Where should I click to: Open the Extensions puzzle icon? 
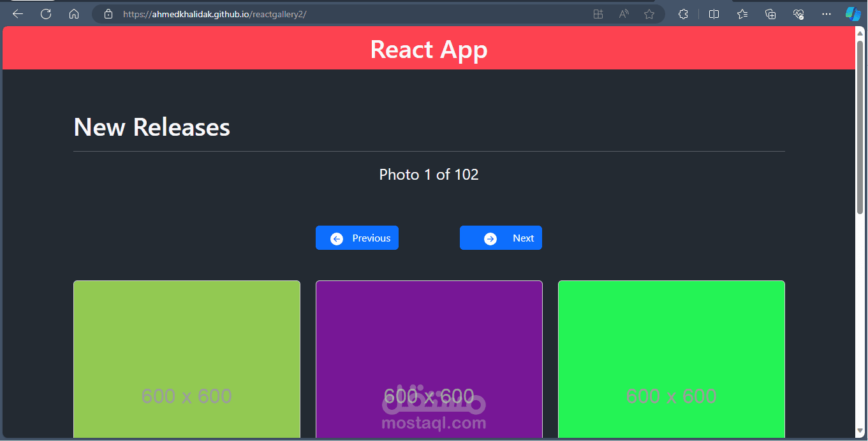tap(683, 13)
